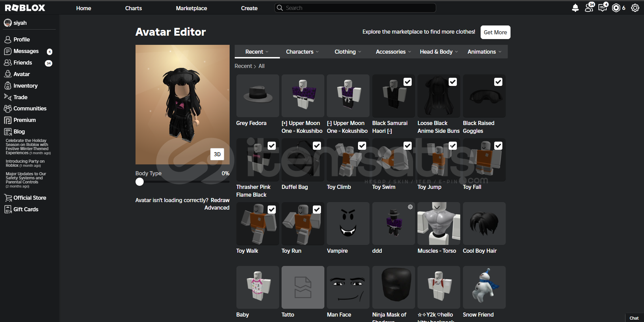Click the 'All' breadcrumb text
644x322 pixels.
point(262,66)
